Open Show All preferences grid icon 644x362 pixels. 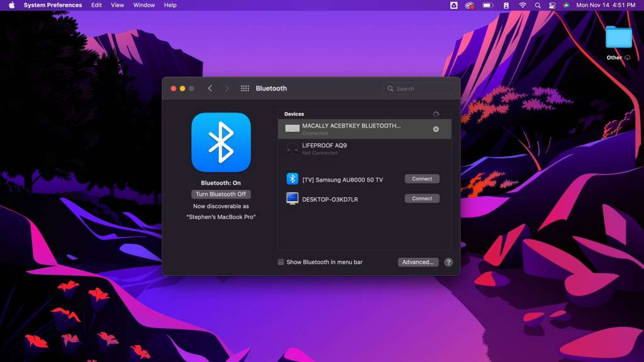pyautogui.click(x=245, y=88)
